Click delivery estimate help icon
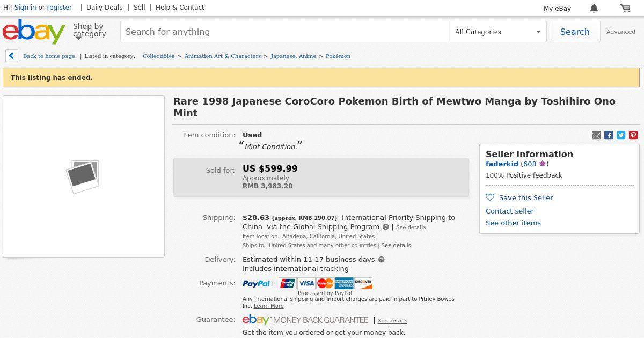Viewport: 644px width, 338px height. (x=382, y=260)
